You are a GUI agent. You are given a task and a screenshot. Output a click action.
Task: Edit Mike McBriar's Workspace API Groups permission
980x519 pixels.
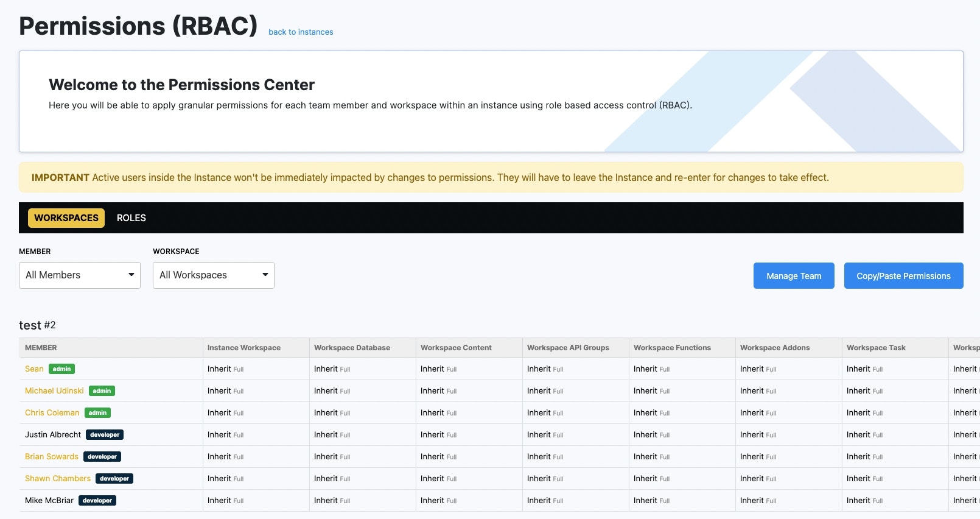coord(545,501)
